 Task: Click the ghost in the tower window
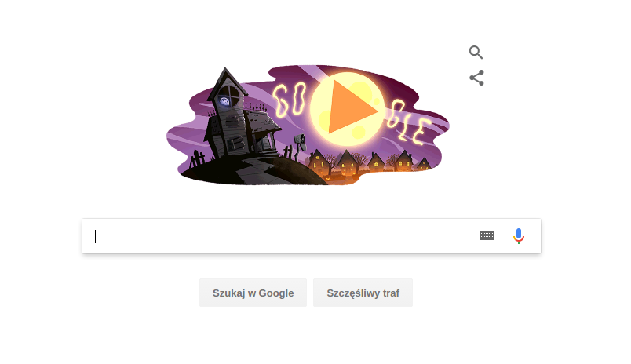(x=224, y=101)
